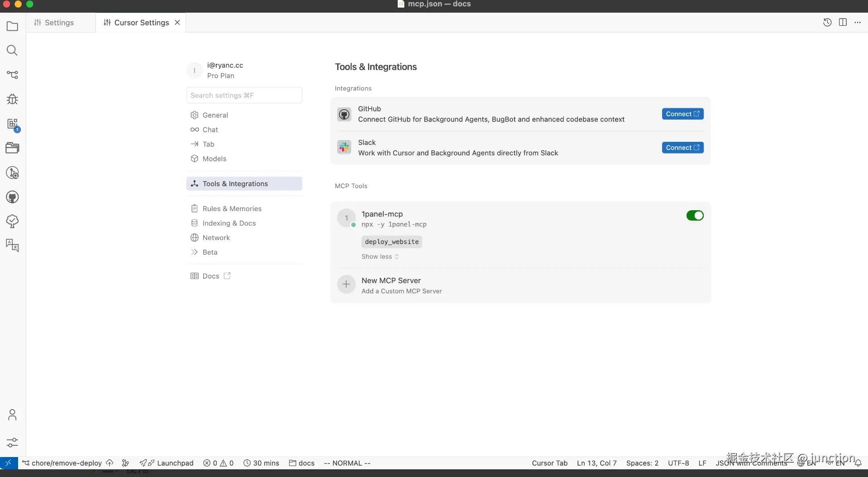Viewport: 868px width, 477px height.
Task: Open the external Docs link
Action: coord(211,276)
